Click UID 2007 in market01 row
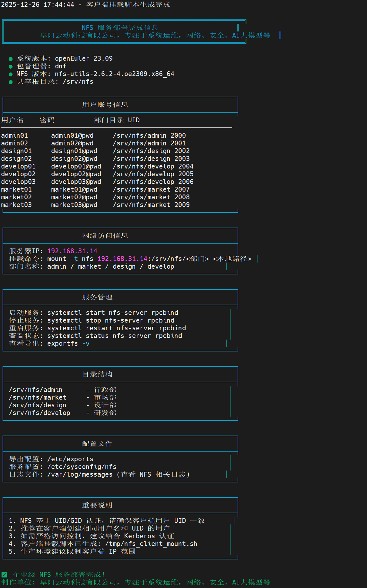Image resolution: width=367 pixels, height=588 pixels. point(182,189)
